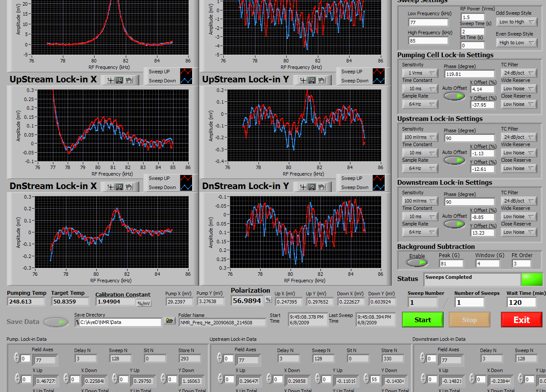The width and height of the screenshot is (546, 392).
Task: Select the zoom tool for UpStream Lock-in Y
Action: pyautogui.click(x=312, y=80)
